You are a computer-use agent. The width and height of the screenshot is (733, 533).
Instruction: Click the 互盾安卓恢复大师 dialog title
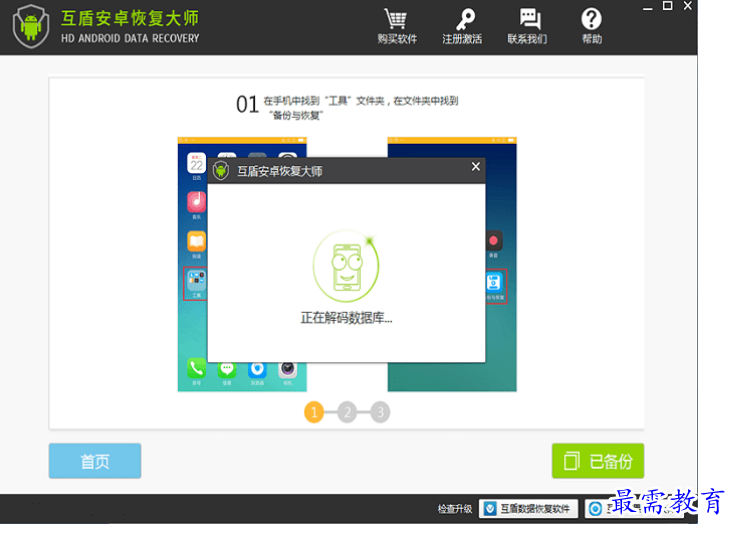[280, 171]
